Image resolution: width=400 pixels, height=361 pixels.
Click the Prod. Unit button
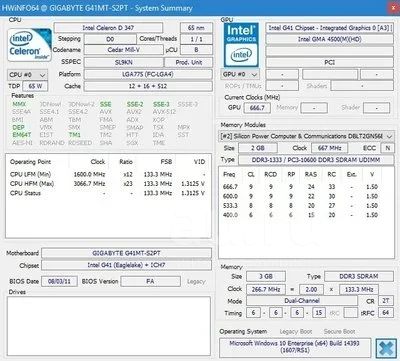[189, 62]
